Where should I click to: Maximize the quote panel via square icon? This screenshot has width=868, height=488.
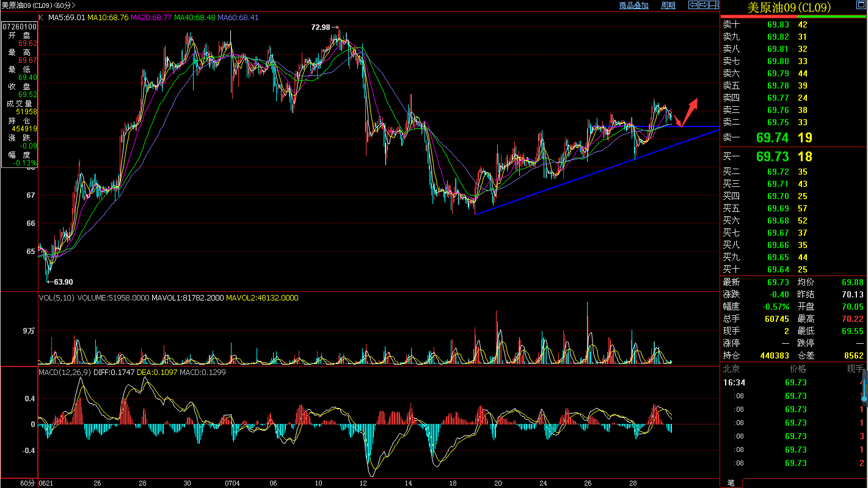tap(861, 5)
